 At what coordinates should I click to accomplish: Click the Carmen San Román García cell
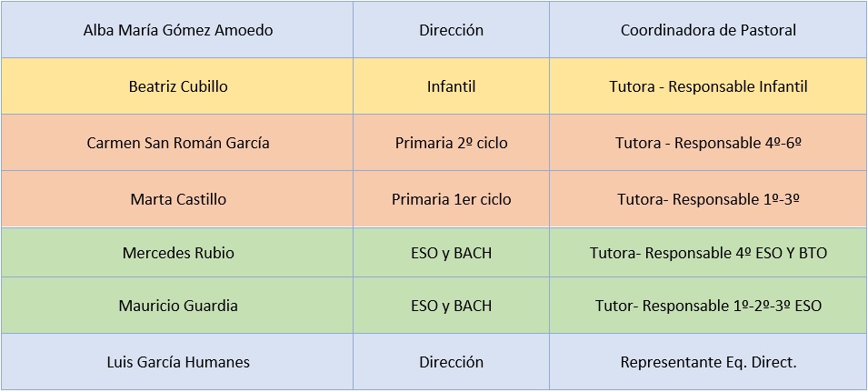pyautogui.click(x=177, y=143)
